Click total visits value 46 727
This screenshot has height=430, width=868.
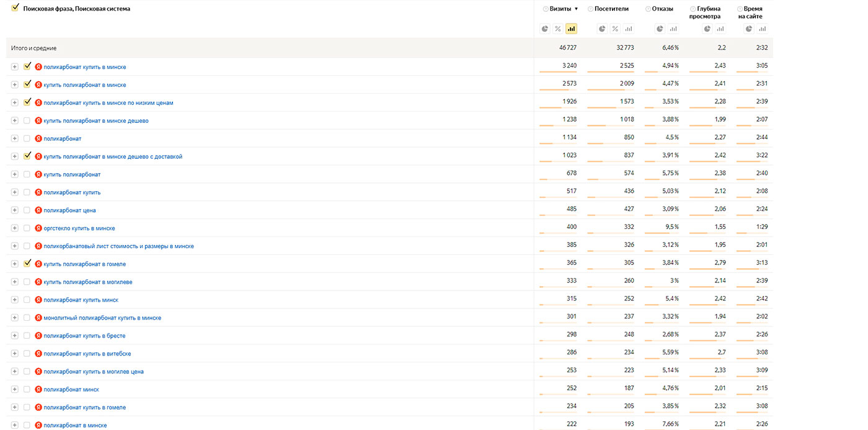pos(567,48)
